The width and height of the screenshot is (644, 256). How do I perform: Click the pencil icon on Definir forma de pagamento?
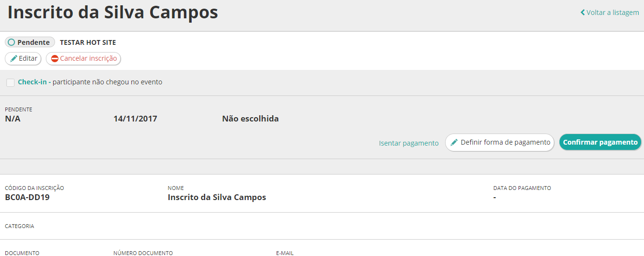coord(454,142)
